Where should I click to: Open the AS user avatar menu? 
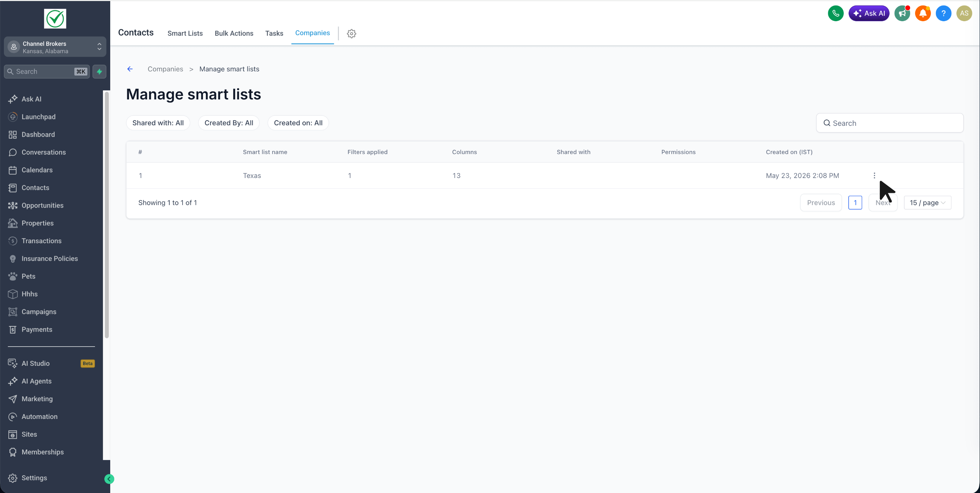964,13
